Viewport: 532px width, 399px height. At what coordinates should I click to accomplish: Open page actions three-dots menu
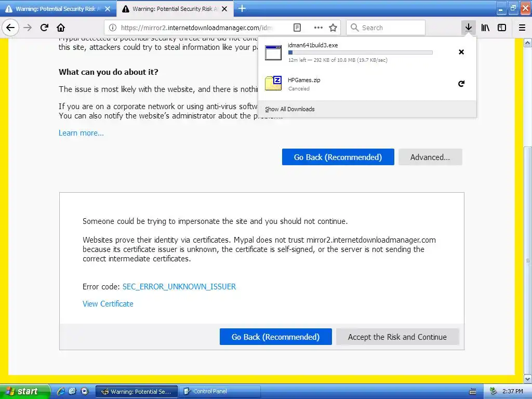click(318, 28)
